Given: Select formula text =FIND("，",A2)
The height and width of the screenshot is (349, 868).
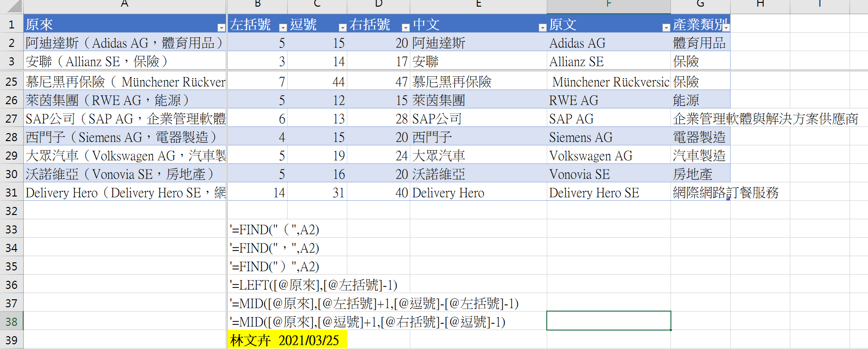Looking at the screenshot, I should 274,248.
